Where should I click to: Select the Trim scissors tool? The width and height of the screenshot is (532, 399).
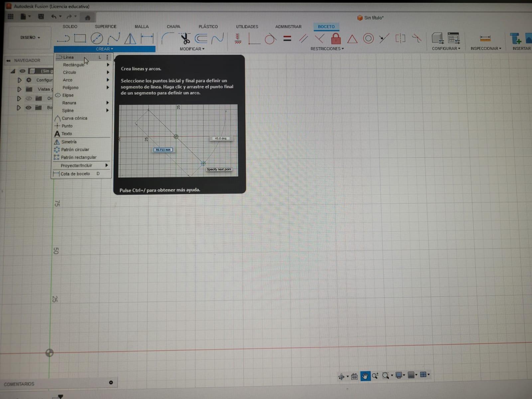pyautogui.click(x=185, y=39)
